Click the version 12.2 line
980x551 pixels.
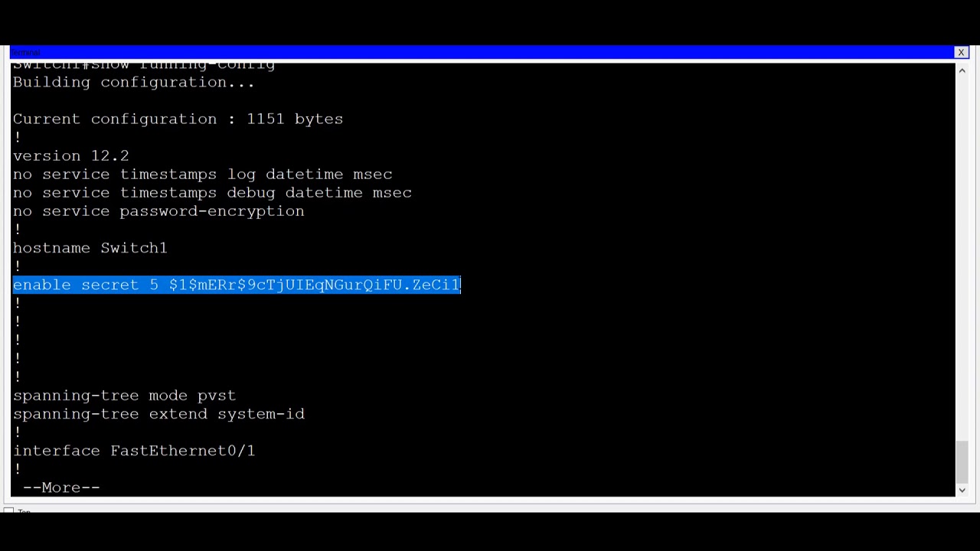point(70,155)
